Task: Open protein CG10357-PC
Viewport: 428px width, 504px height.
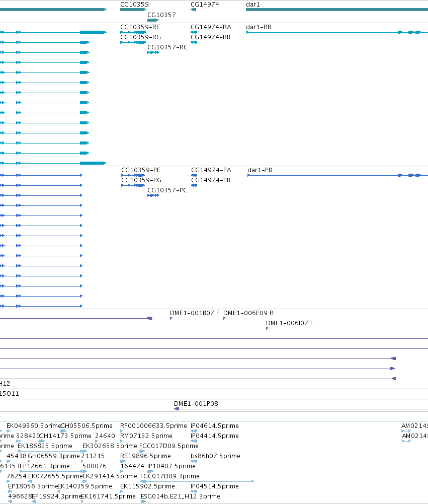Action: click(x=167, y=190)
